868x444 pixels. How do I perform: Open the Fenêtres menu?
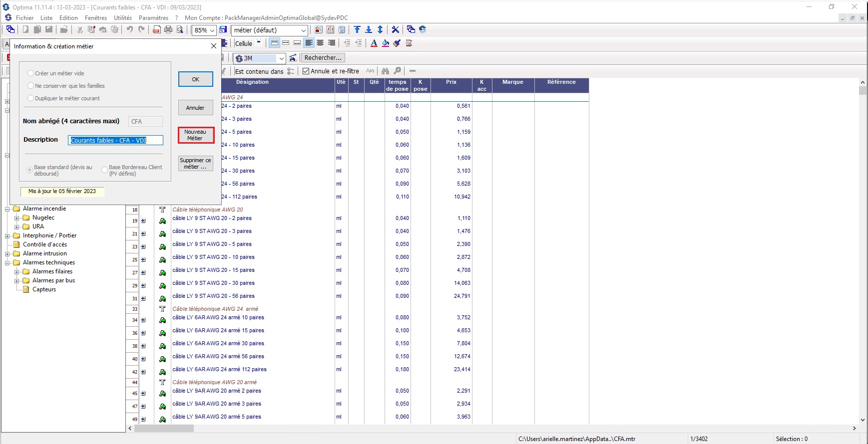click(96, 17)
